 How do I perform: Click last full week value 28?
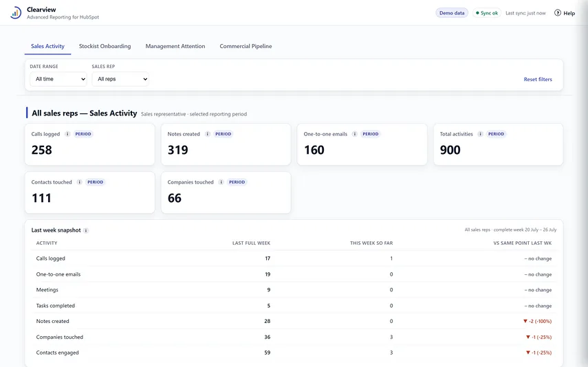267,321
